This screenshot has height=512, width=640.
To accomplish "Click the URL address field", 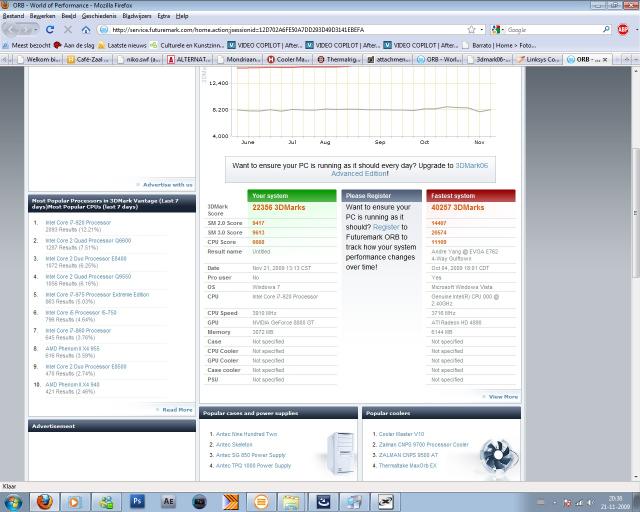I will pyautogui.click(x=286, y=29).
